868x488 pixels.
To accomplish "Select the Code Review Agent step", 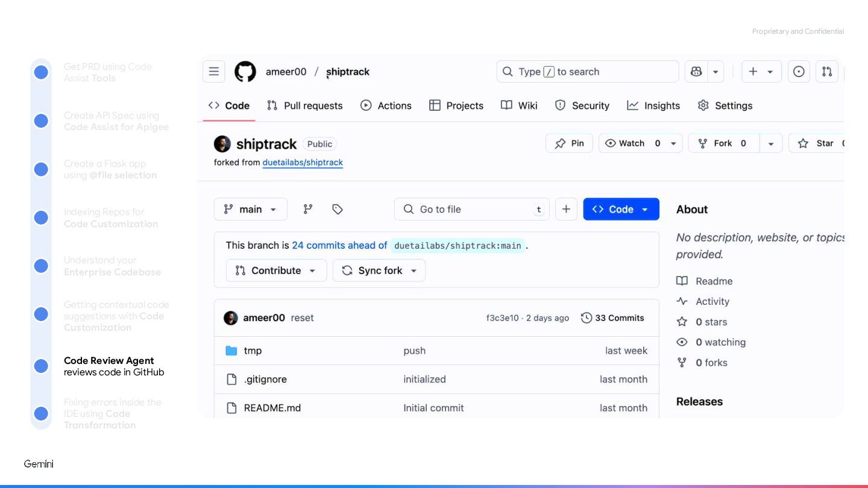I will [114, 366].
